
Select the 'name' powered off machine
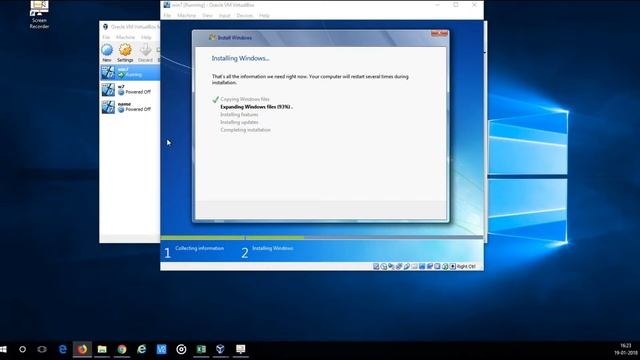pos(130,107)
